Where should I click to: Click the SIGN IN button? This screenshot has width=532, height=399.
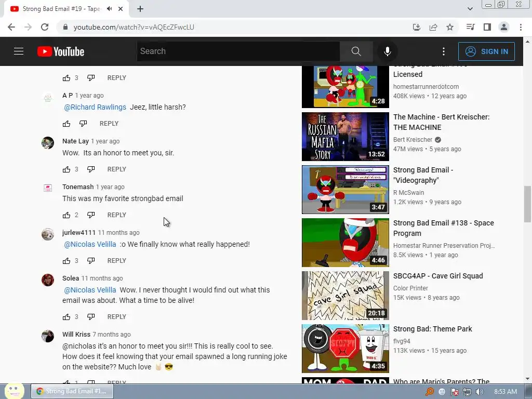[486, 51]
